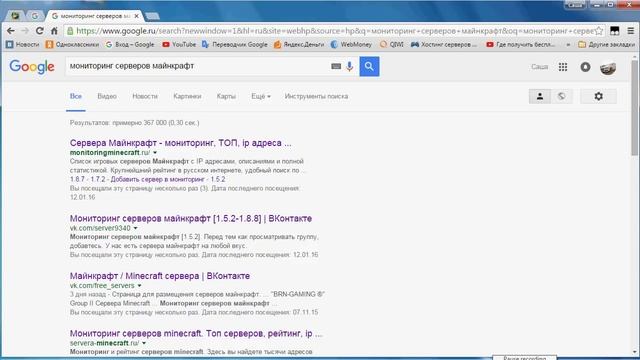Click the page vertical scrollbar thumb
This screenshot has width=640, height=360.
pyautogui.click(x=635, y=108)
